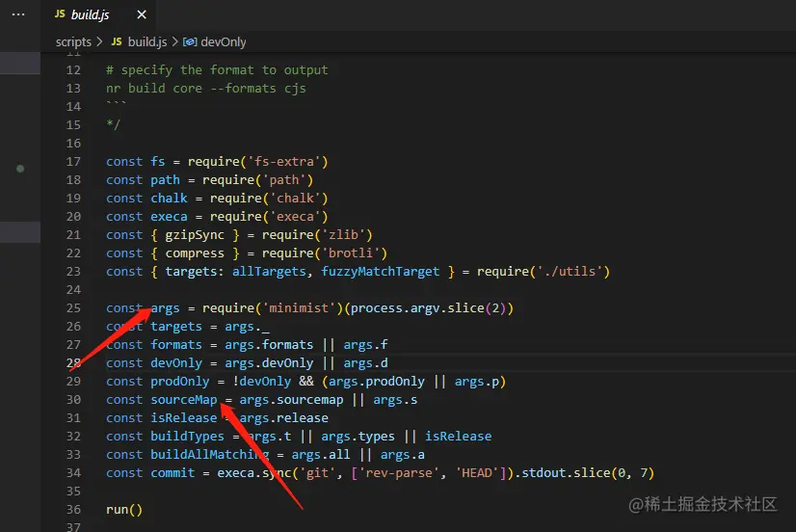The image size is (796, 532).
Task: Click 'args.p' on line 29
Action: 477,382
